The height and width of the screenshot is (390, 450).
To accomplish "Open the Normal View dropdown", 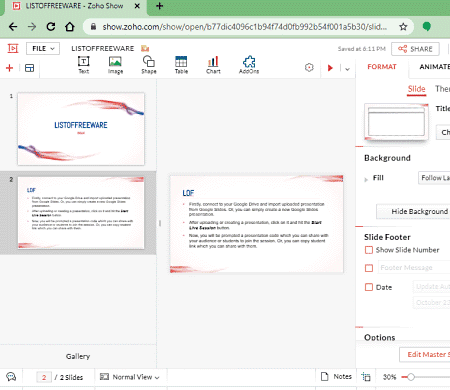I will (130, 377).
